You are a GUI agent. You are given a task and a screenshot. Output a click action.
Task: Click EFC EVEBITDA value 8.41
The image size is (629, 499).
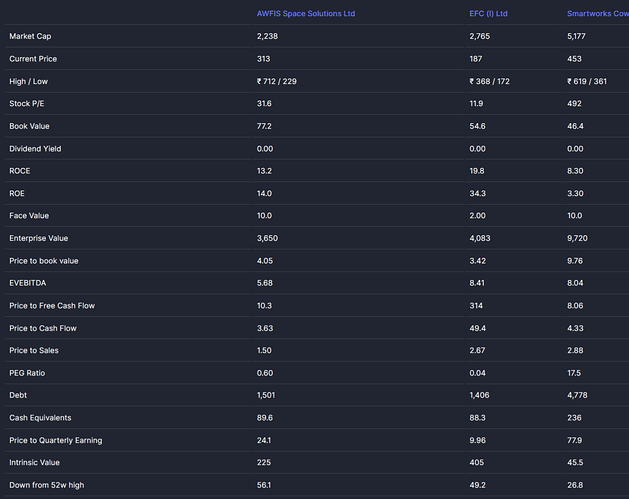point(477,283)
